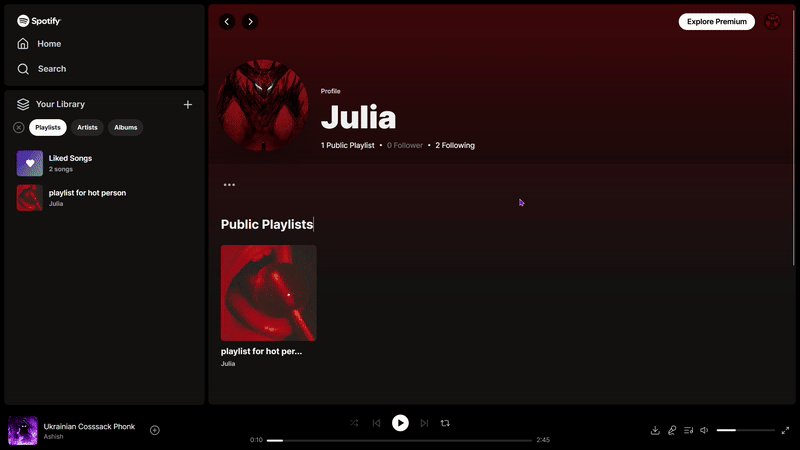Add current song to Liked Songs
800x450 pixels.
(155, 431)
